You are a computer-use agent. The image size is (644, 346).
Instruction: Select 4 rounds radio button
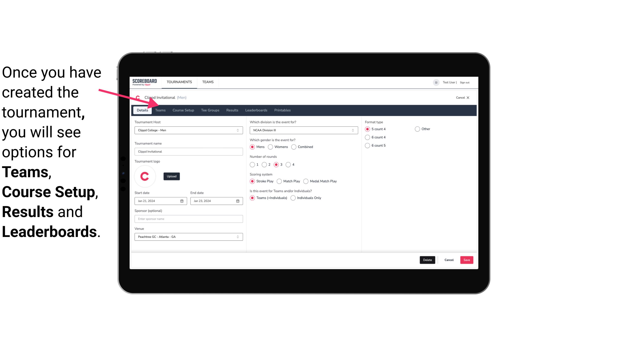289,164
